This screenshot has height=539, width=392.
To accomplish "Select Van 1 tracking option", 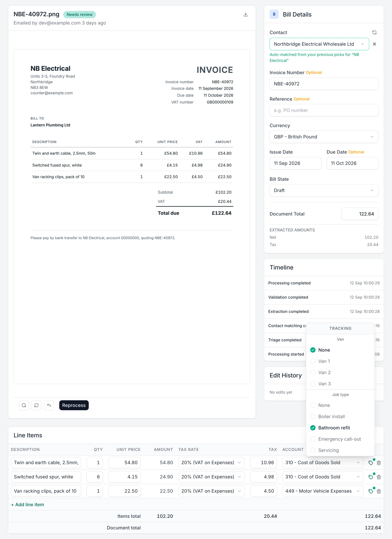I will click(340, 361).
